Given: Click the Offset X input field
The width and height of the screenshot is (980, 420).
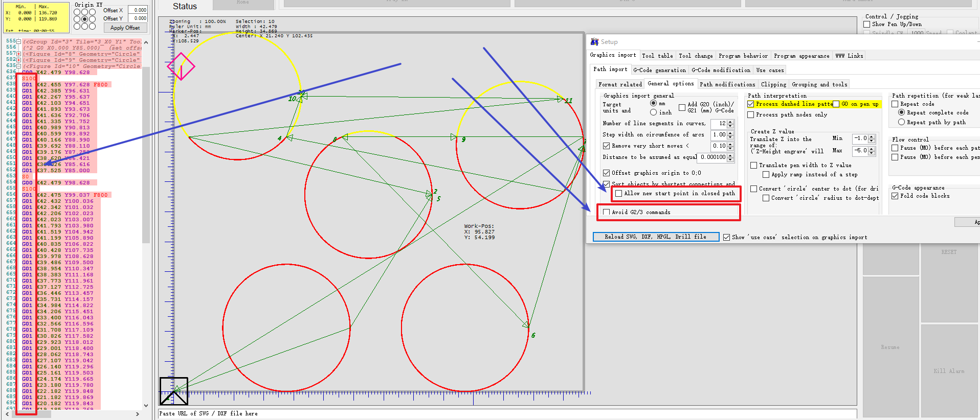Looking at the screenshot, I should coord(138,10).
